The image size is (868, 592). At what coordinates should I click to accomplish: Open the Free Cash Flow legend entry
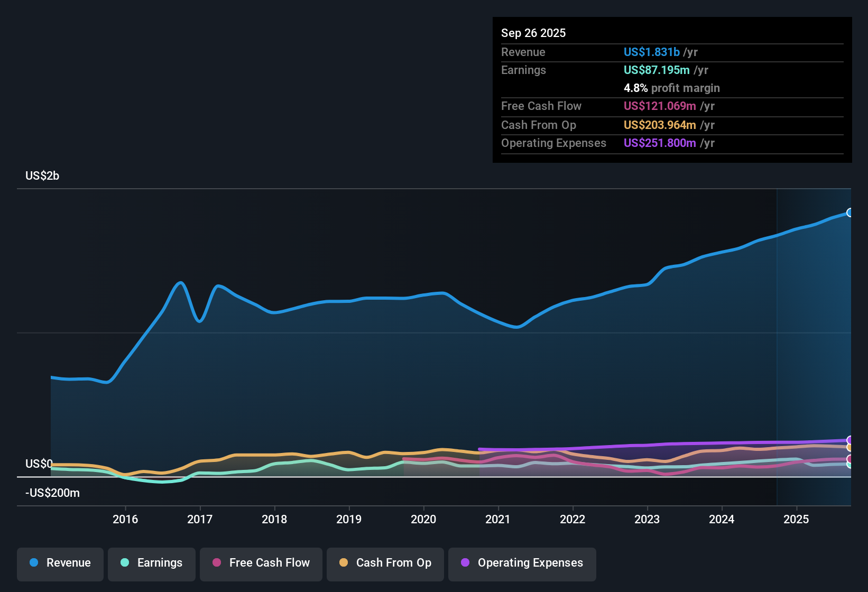[261, 564]
